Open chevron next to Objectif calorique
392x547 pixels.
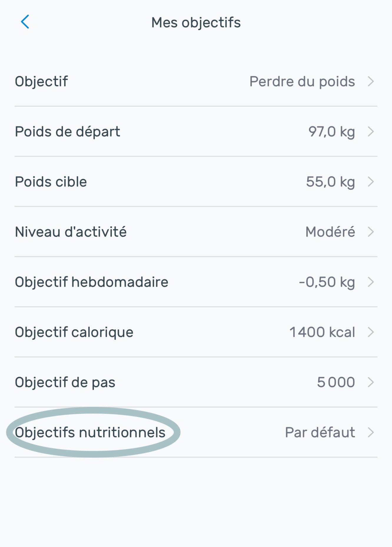371,332
